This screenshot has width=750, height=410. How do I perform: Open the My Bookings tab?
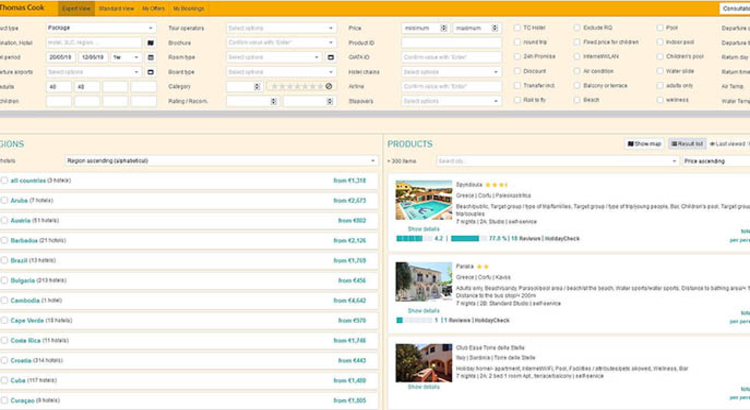(x=188, y=9)
